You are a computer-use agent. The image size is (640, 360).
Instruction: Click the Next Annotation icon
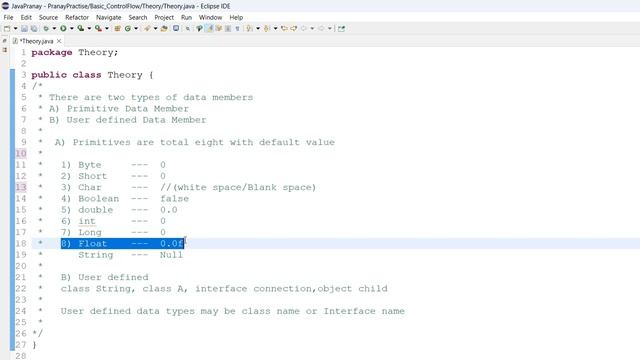click(x=249, y=29)
